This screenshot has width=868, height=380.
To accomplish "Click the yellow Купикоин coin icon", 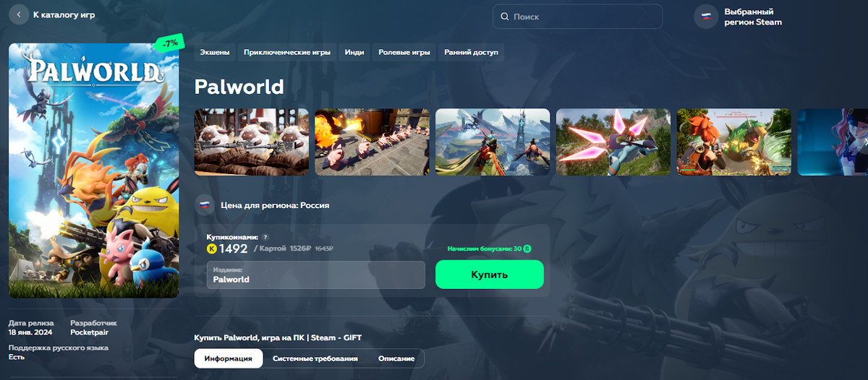I will pyautogui.click(x=212, y=249).
